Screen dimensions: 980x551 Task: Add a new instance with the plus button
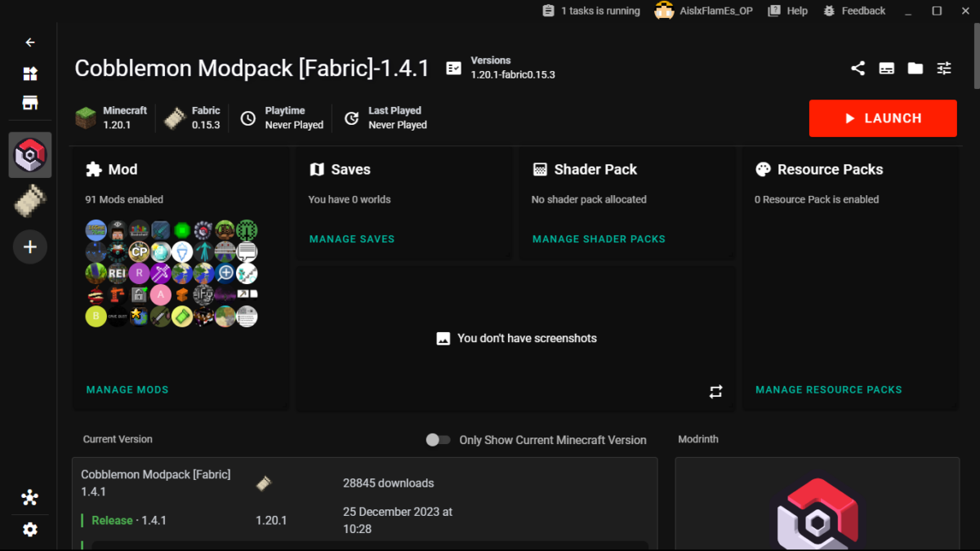click(x=30, y=247)
